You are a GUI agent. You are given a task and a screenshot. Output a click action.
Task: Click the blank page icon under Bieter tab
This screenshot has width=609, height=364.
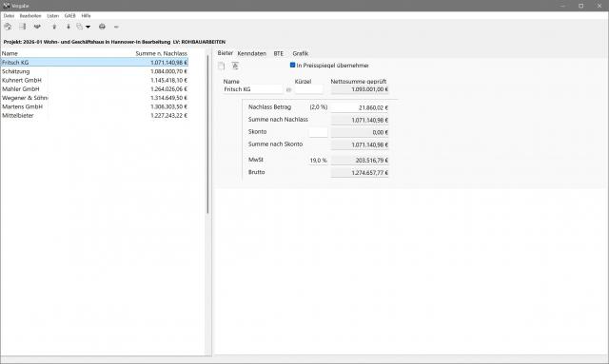pos(222,66)
